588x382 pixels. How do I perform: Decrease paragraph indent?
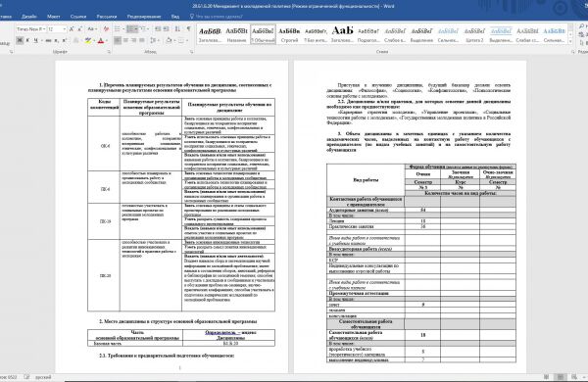pyautogui.click(x=158, y=28)
